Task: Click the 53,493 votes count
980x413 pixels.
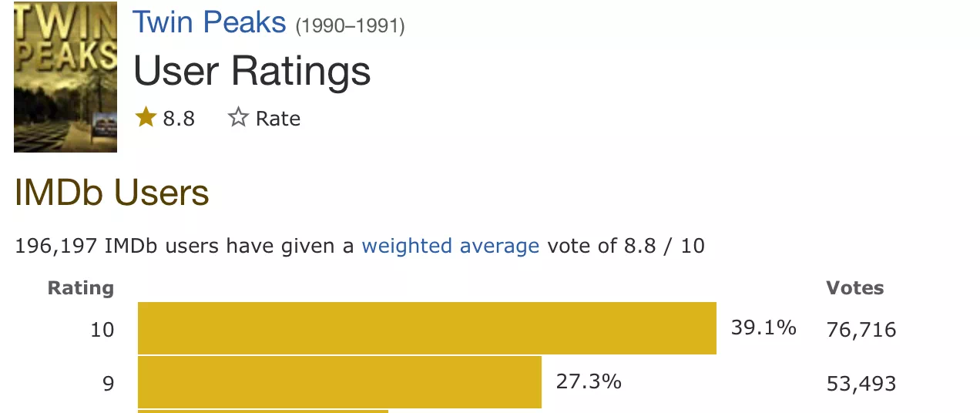Action: pos(861,384)
